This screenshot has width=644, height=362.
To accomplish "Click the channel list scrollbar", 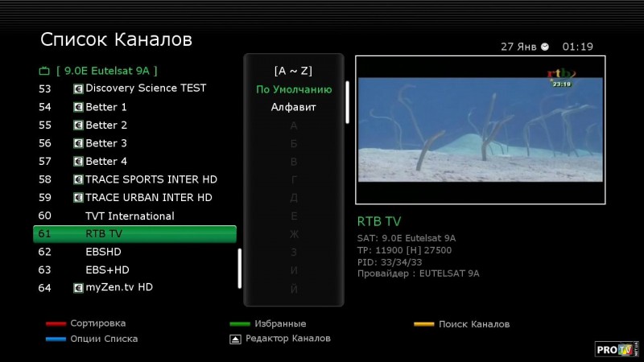I will [239, 268].
